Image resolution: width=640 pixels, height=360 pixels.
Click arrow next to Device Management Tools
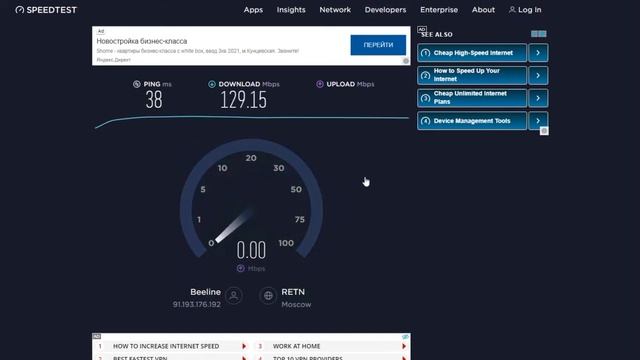pyautogui.click(x=538, y=120)
